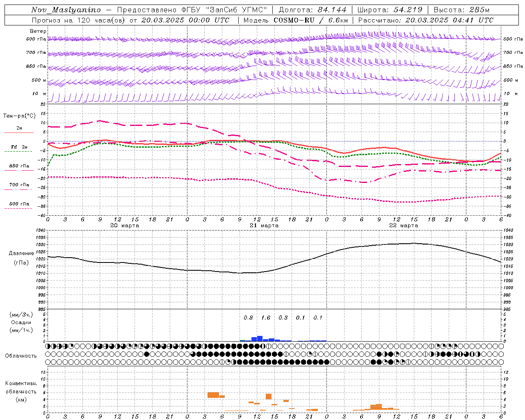This screenshot has width=525, height=420.
Task: Click the 'Прогноз на 120 часа(ов)' forecast header text
Action: [79, 20]
